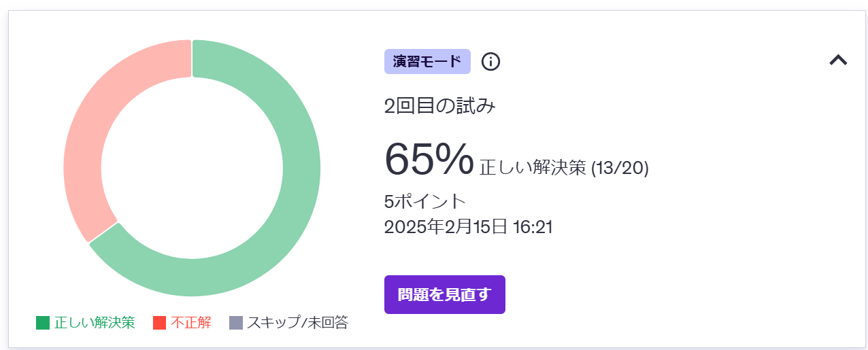Select the スキップ/未回答 legend label
The image size is (868, 350).
(x=297, y=323)
